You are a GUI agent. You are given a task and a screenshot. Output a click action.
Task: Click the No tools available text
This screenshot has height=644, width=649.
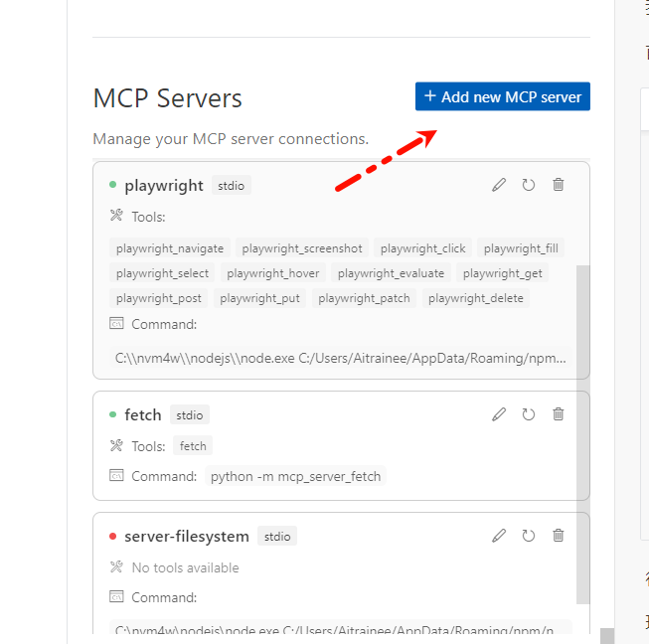(186, 567)
